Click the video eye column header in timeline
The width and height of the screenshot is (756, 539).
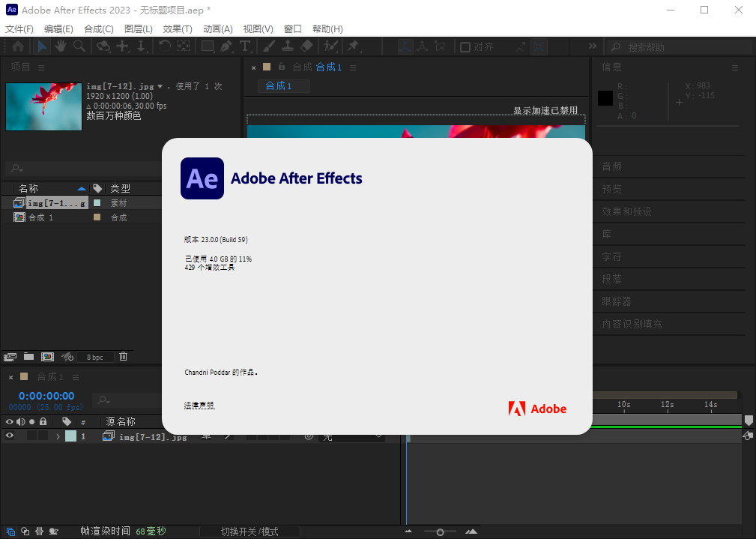coord(9,421)
